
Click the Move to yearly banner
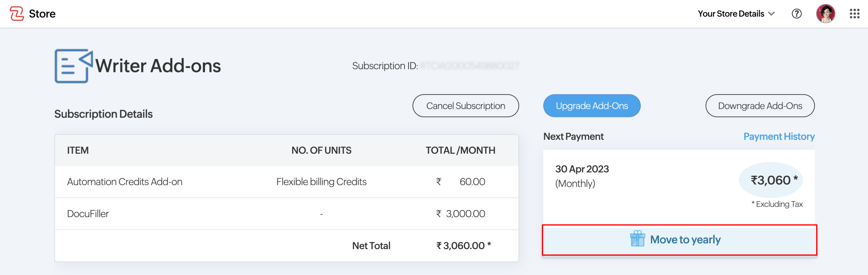(x=679, y=240)
